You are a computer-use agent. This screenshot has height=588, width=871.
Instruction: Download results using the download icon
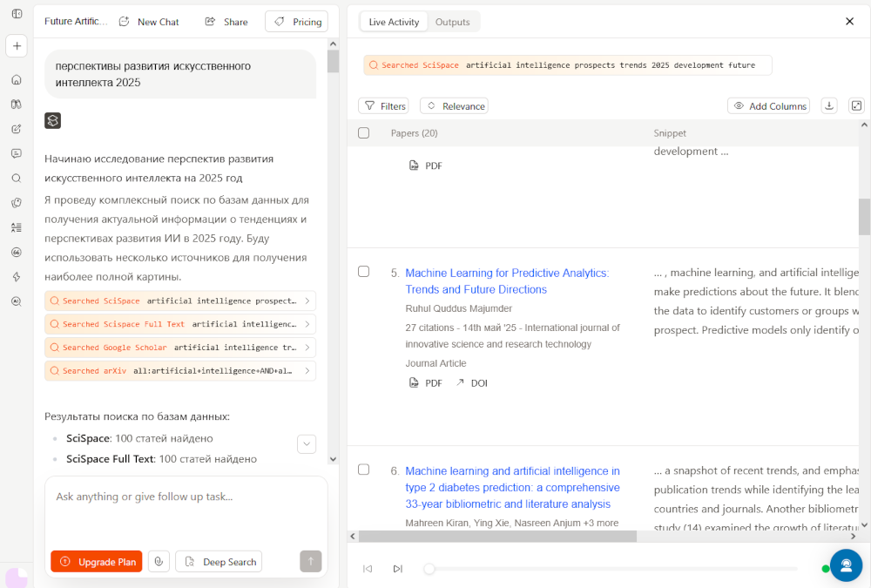(829, 106)
